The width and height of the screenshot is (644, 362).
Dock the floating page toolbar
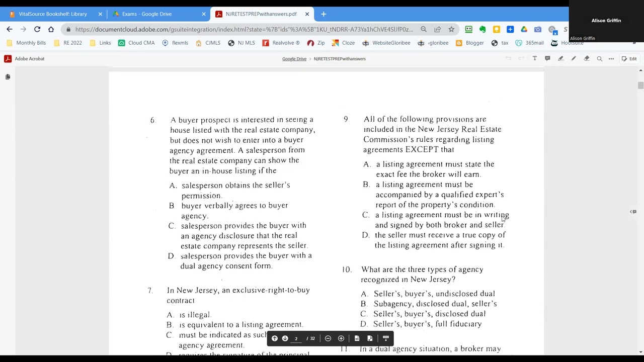(x=386, y=338)
